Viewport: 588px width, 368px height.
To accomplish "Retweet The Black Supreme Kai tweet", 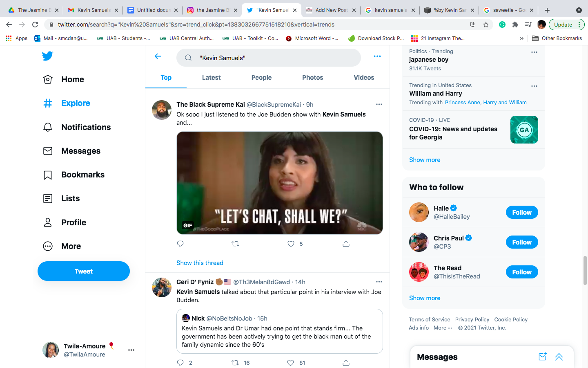I will click(235, 244).
